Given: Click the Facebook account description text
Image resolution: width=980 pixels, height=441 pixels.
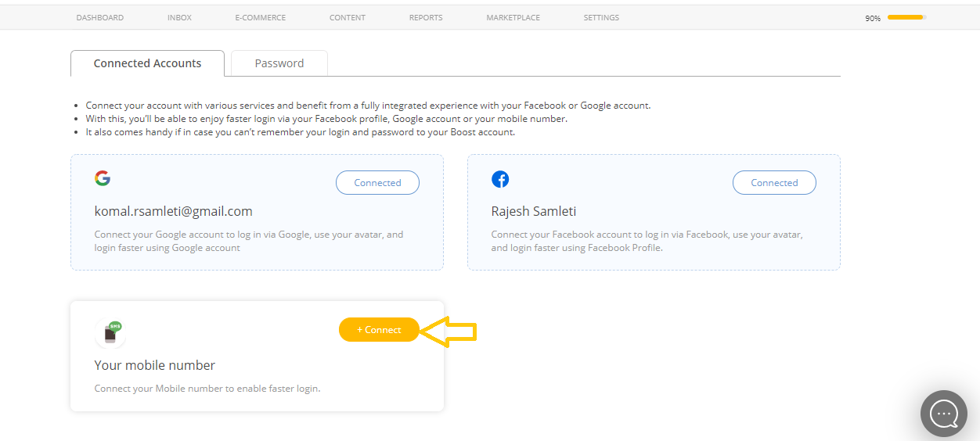Looking at the screenshot, I should click(x=647, y=241).
